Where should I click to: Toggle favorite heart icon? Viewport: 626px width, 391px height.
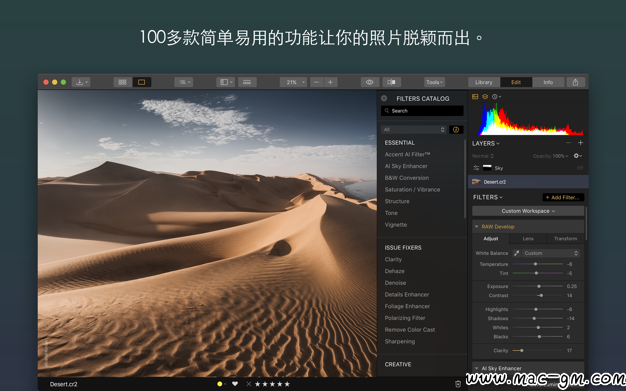coord(235,384)
